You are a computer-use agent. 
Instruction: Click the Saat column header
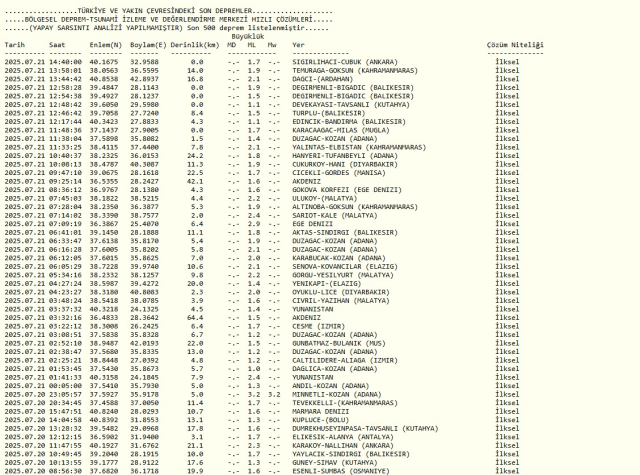pos(57,46)
